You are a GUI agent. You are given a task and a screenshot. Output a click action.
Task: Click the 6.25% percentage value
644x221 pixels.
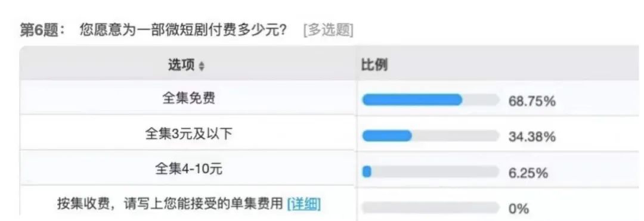[x=528, y=173]
